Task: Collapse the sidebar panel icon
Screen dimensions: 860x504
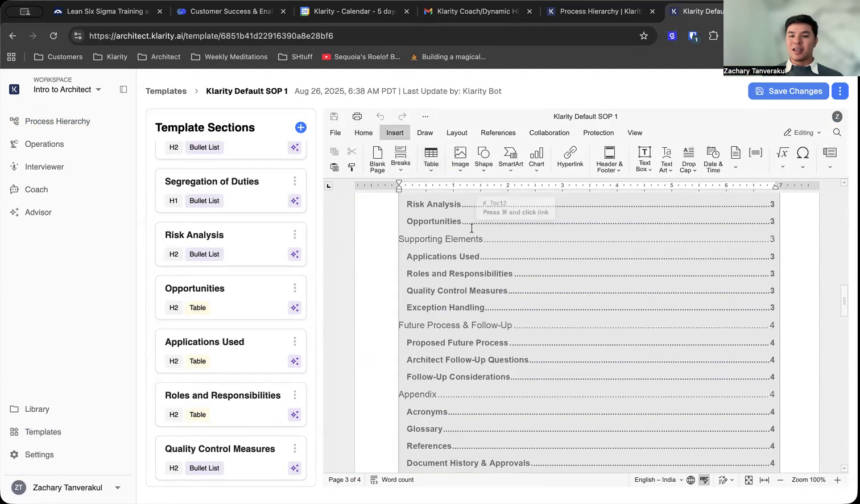Action: pos(123,89)
